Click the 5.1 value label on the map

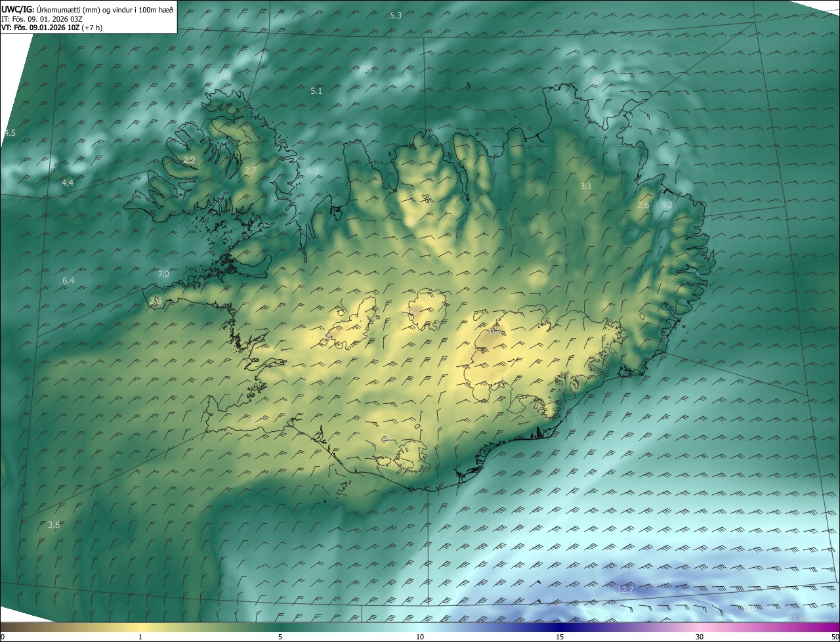pos(316,91)
